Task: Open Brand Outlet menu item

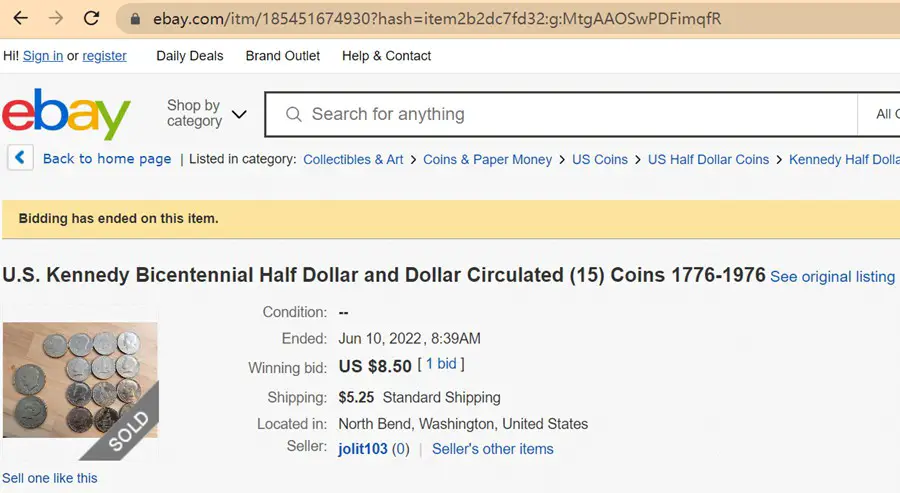Action: tap(282, 56)
